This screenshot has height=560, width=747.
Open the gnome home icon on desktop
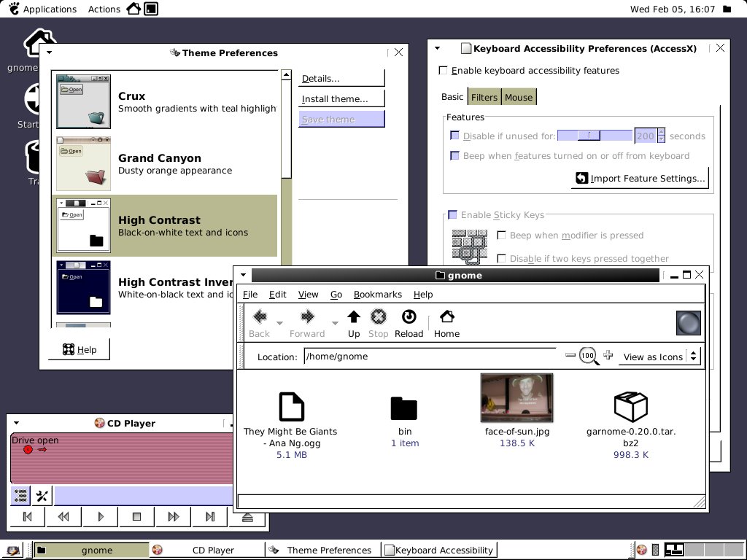pyautogui.click(x=39, y=43)
